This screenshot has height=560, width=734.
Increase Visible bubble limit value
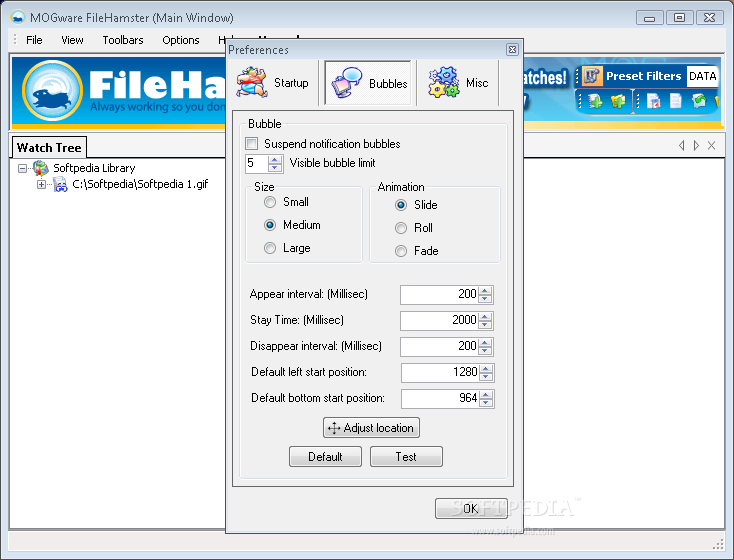click(x=275, y=159)
